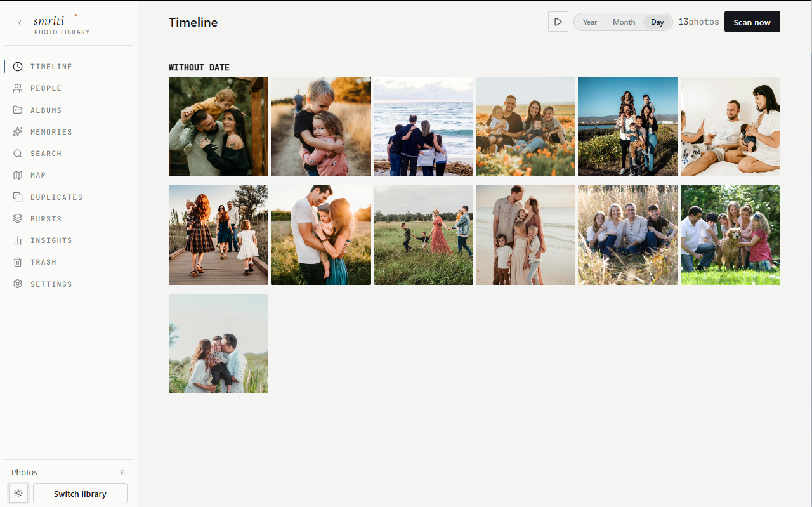Open photo of family in beige on beach
This screenshot has width=812, height=507.
[x=525, y=235]
